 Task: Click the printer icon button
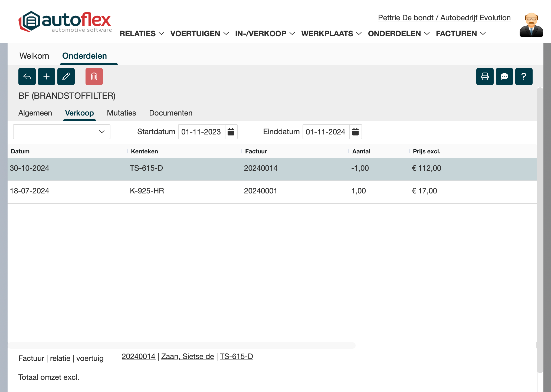(485, 77)
